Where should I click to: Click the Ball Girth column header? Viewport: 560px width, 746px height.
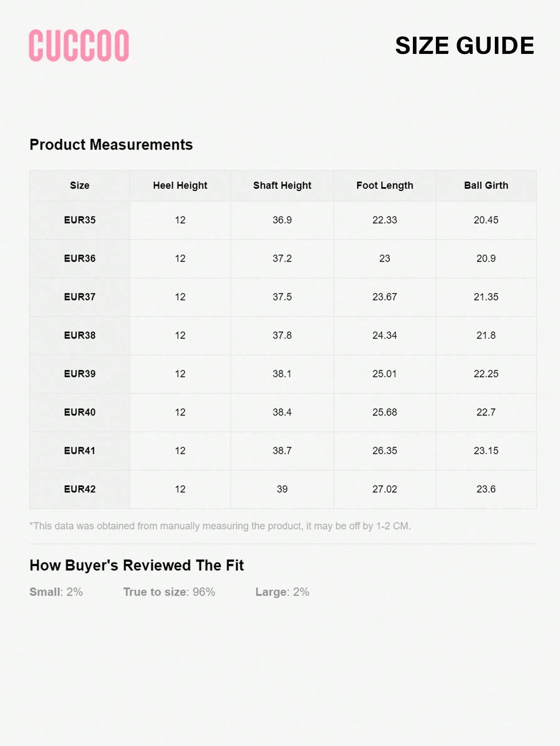tap(486, 186)
